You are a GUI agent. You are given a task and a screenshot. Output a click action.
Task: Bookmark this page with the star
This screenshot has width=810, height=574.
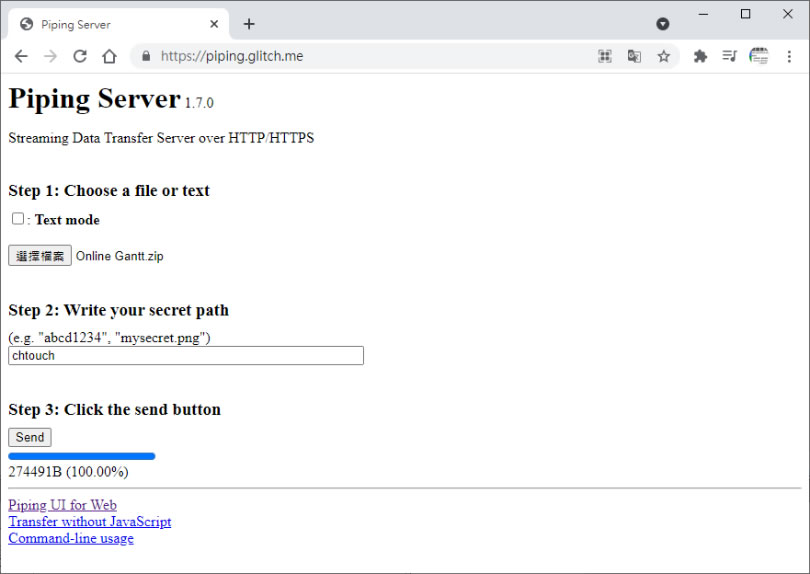[x=664, y=56]
